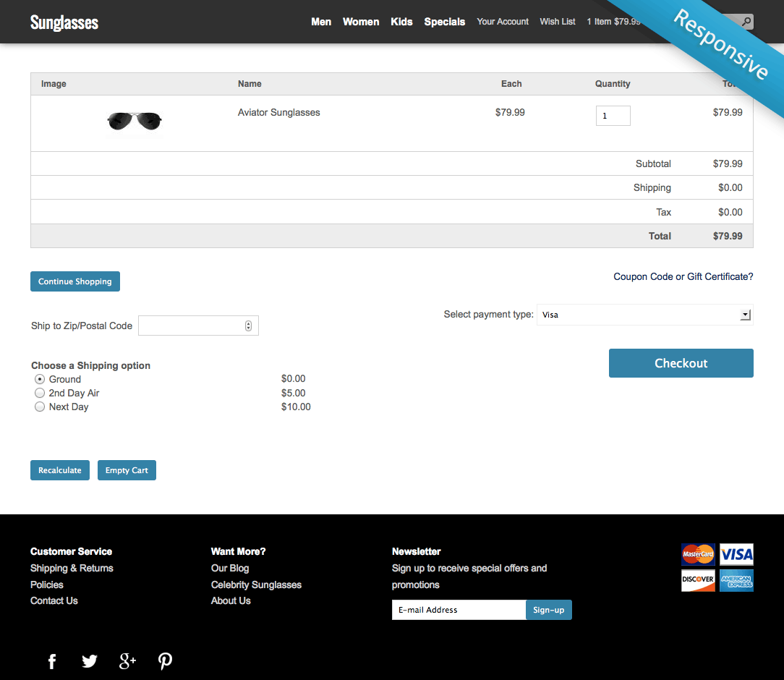
Task: Click the American Express logo
Action: 736,580
